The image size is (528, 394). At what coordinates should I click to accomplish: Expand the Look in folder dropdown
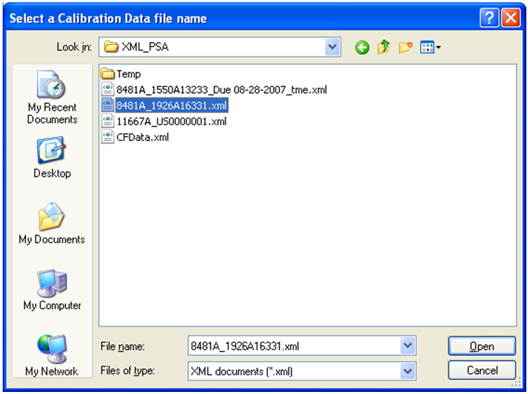(x=332, y=47)
